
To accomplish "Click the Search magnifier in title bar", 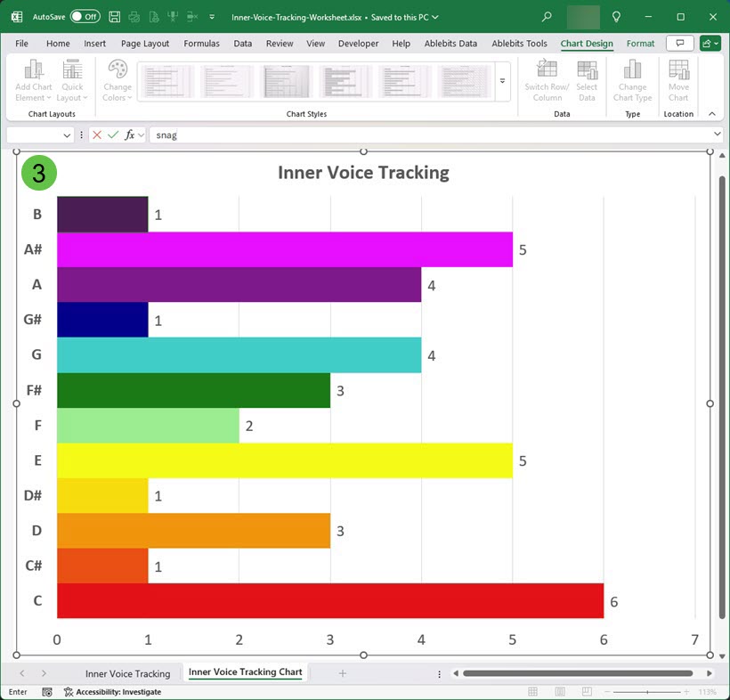I will pos(547,17).
